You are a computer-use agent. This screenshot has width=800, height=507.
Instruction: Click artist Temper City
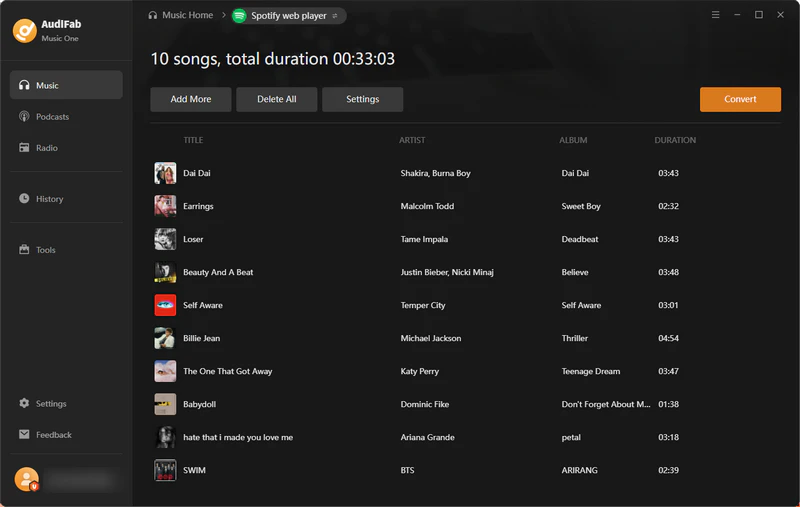[x=423, y=305]
